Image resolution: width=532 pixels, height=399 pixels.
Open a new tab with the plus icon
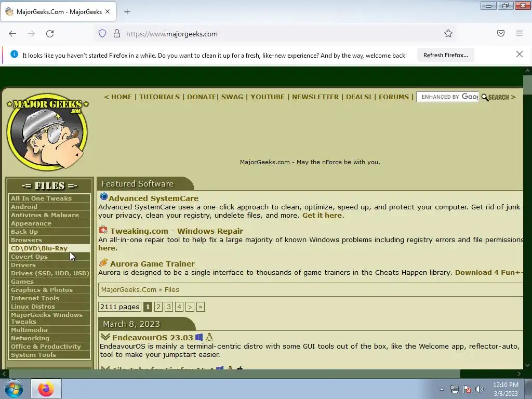(127, 12)
